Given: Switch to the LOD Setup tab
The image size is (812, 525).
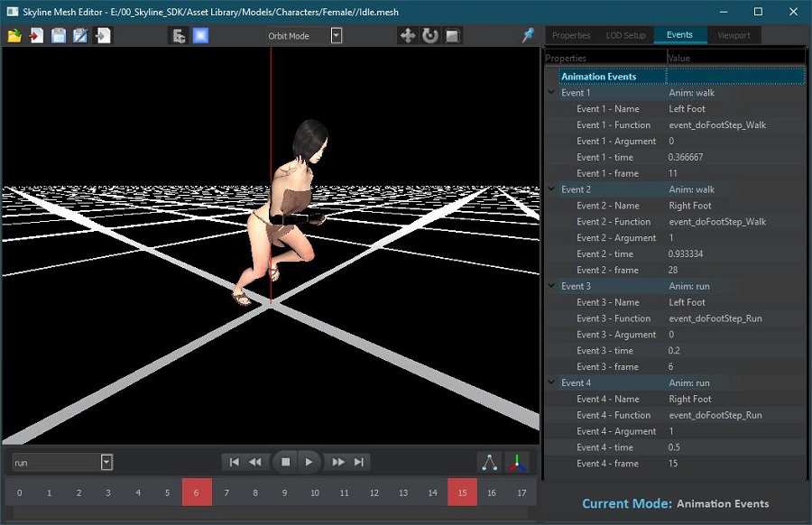Looking at the screenshot, I should pos(626,35).
